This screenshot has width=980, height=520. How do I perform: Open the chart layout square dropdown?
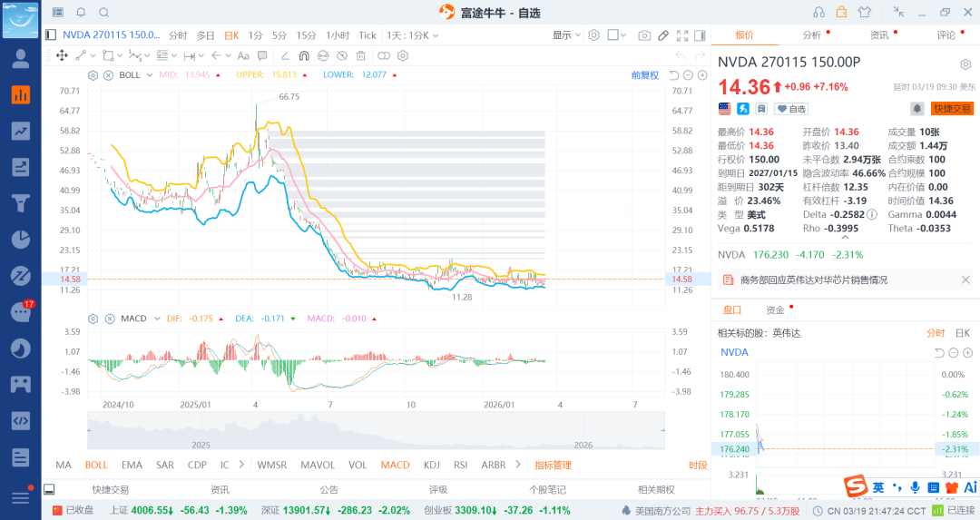pos(617,35)
